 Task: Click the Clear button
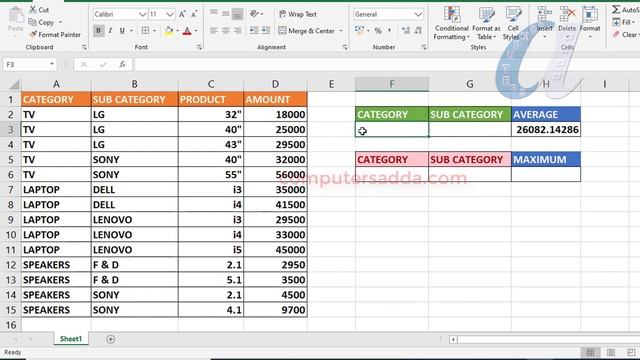(x=625, y=35)
